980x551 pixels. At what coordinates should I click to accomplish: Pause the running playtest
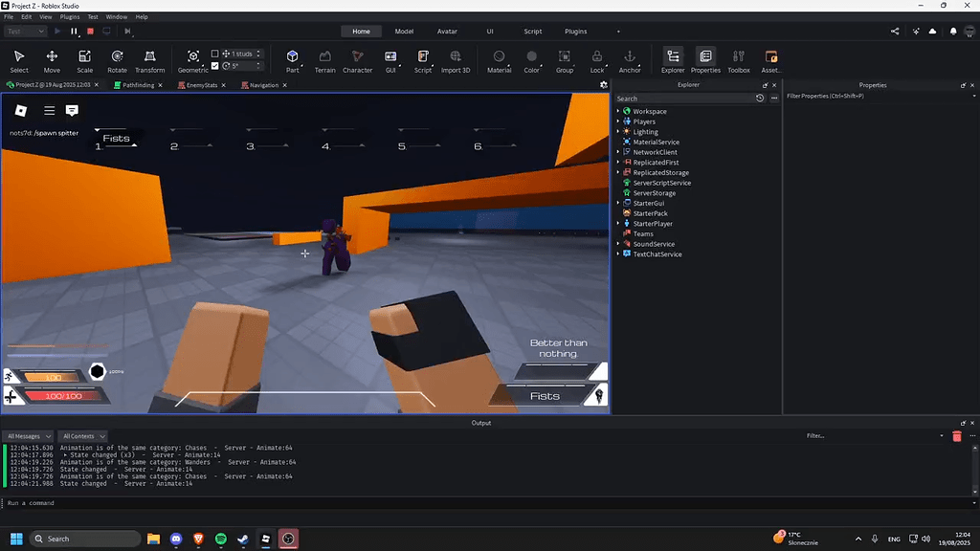(74, 32)
